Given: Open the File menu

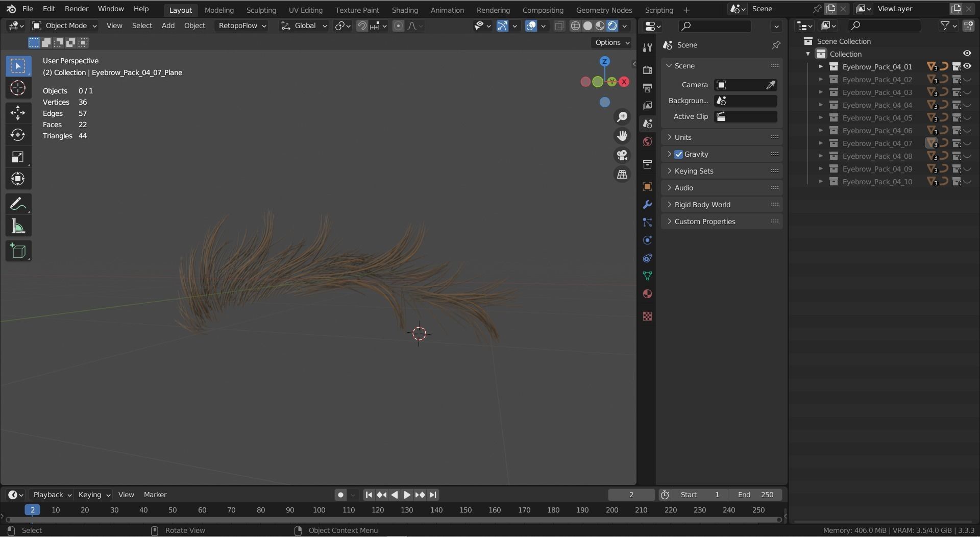Looking at the screenshot, I should 28,9.
